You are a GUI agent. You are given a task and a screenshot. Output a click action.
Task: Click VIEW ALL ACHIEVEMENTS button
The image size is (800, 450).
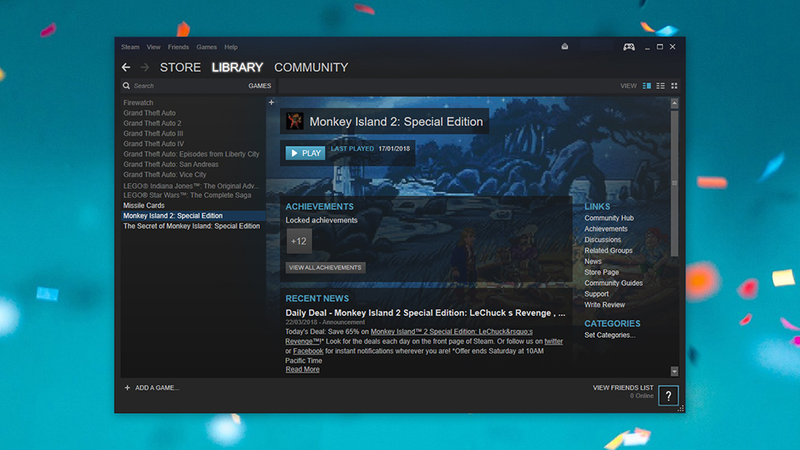coord(326,267)
